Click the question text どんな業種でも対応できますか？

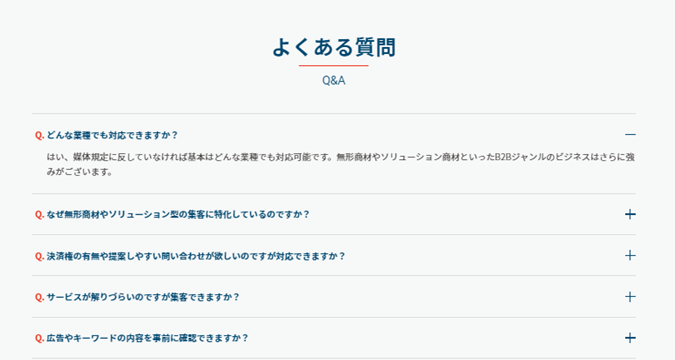[112, 135]
